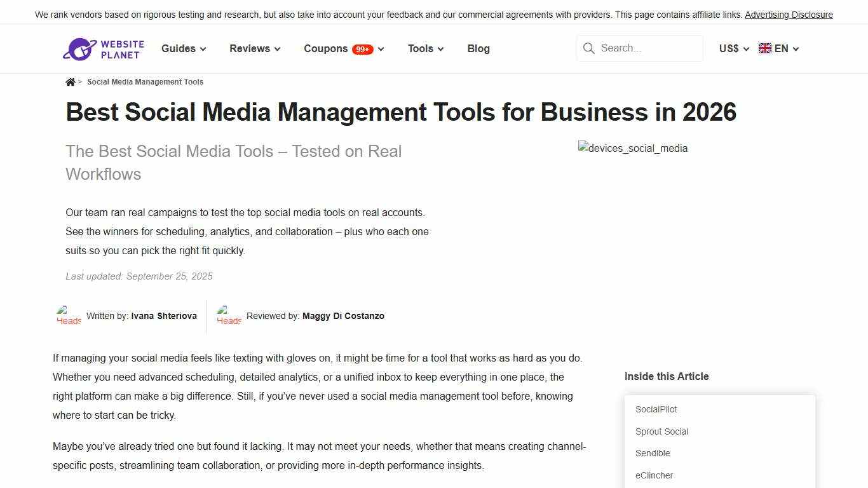The width and height of the screenshot is (868, 488).
Task: Click the Sendible link in Inside this Article
Action: point(653,453)
